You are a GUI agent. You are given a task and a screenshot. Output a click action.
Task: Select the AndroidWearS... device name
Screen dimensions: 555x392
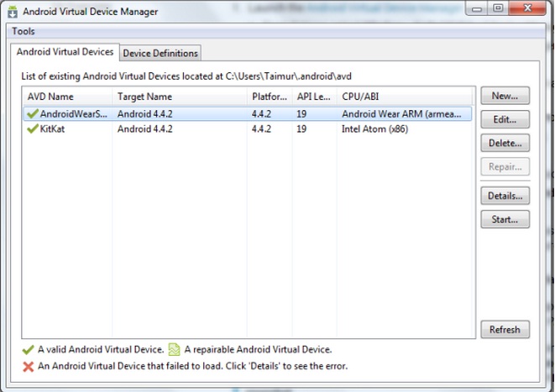pos(74,114)
